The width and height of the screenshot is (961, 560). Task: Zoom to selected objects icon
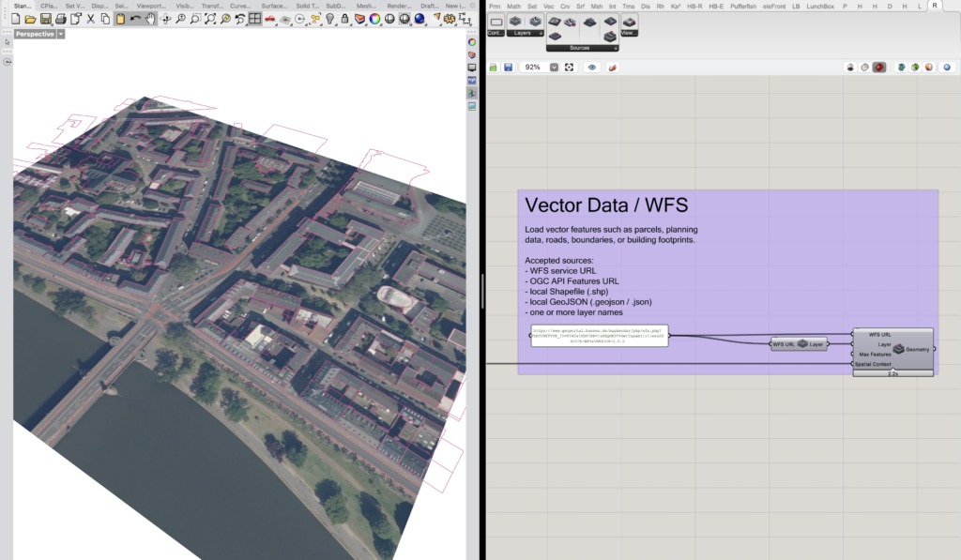point(225,19)
